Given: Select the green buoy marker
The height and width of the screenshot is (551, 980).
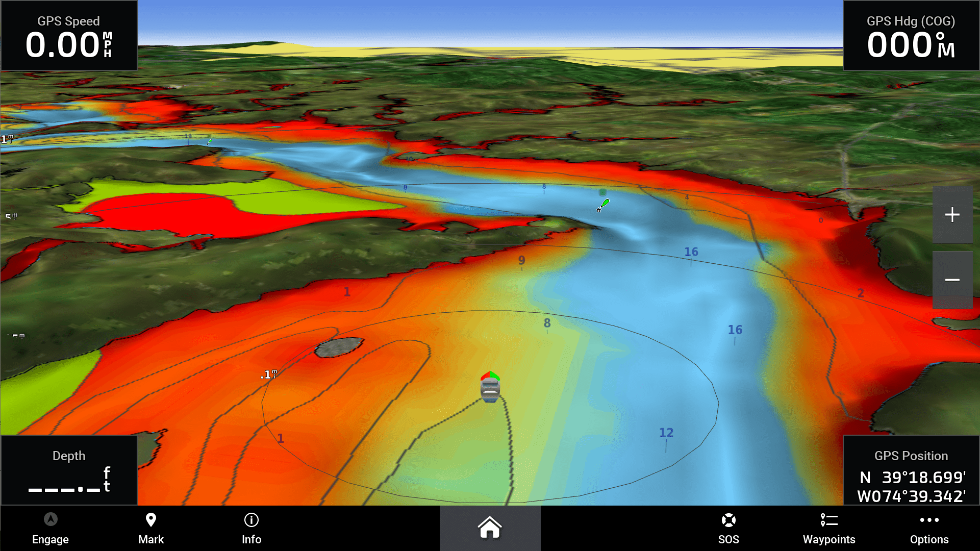Looking at the screenshot, I should (605, 203).
